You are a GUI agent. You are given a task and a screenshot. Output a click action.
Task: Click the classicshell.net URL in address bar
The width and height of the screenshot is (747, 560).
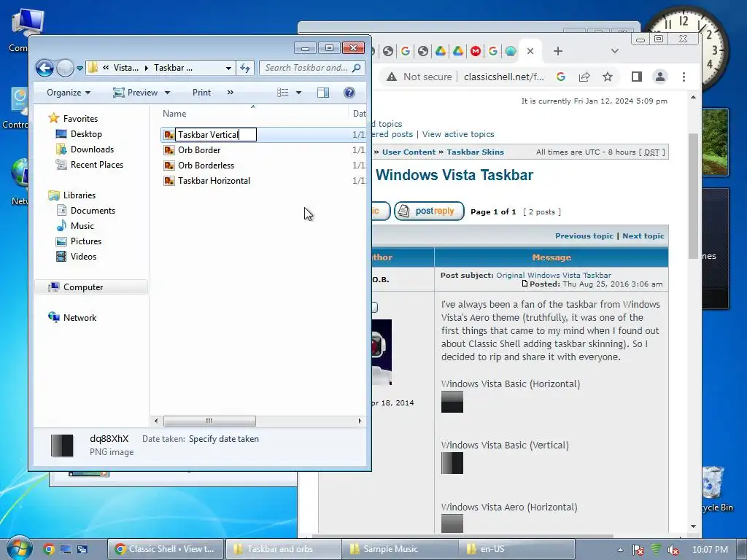click(503, 77)
